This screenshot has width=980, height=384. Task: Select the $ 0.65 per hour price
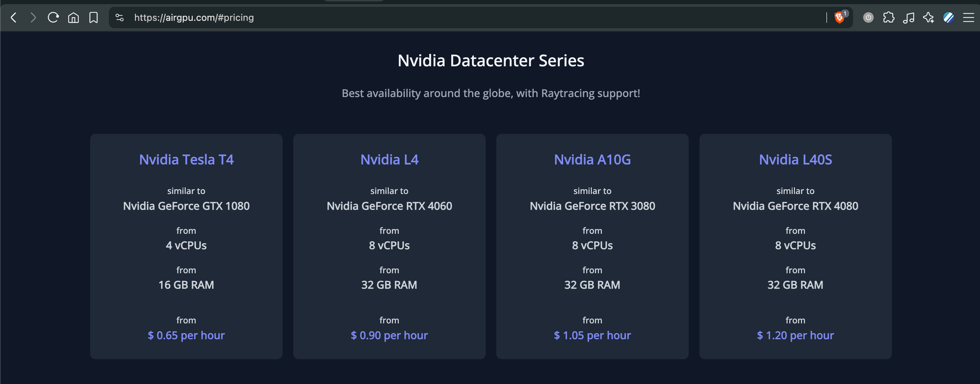(x=186, y=335)
